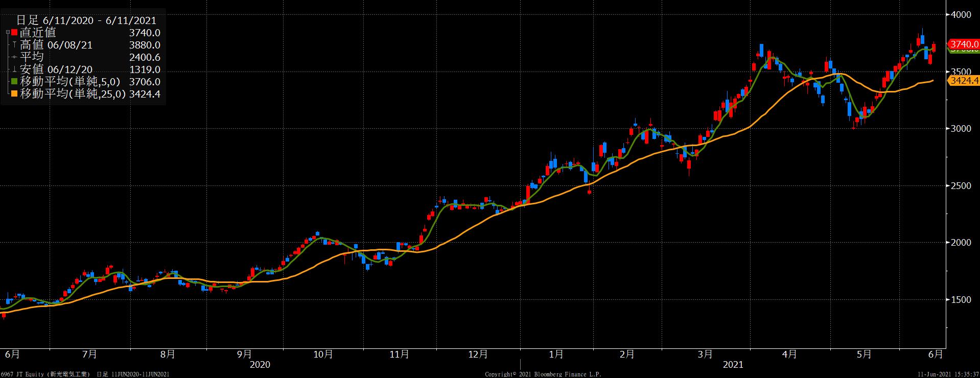The width and height of the screenshot is (980, 378).
Task: Click the 日足 date range header
Action: (x=86, y=20)
